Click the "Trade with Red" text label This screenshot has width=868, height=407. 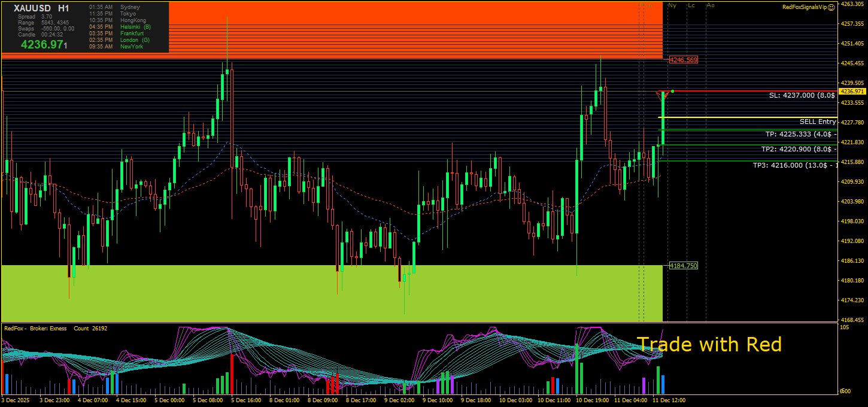pos(709,344)
